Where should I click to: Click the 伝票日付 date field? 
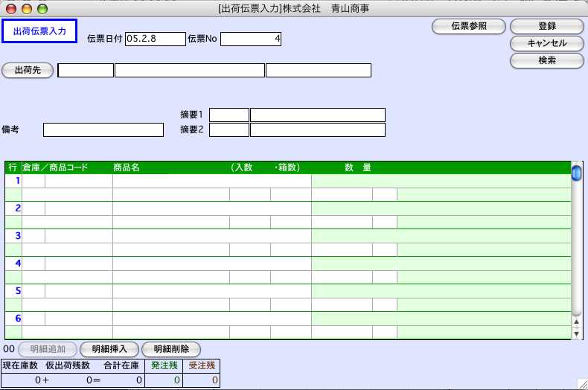[155, 39]
